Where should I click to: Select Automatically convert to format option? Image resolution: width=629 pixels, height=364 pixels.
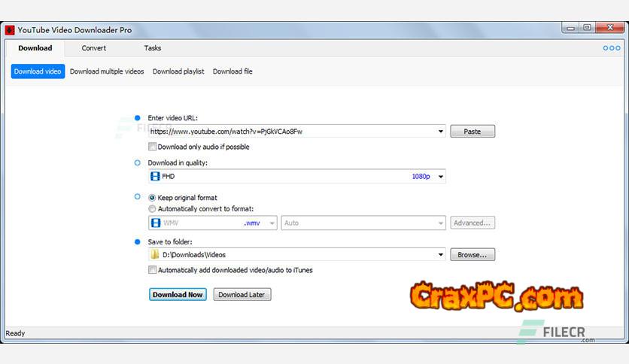(152, 209)
